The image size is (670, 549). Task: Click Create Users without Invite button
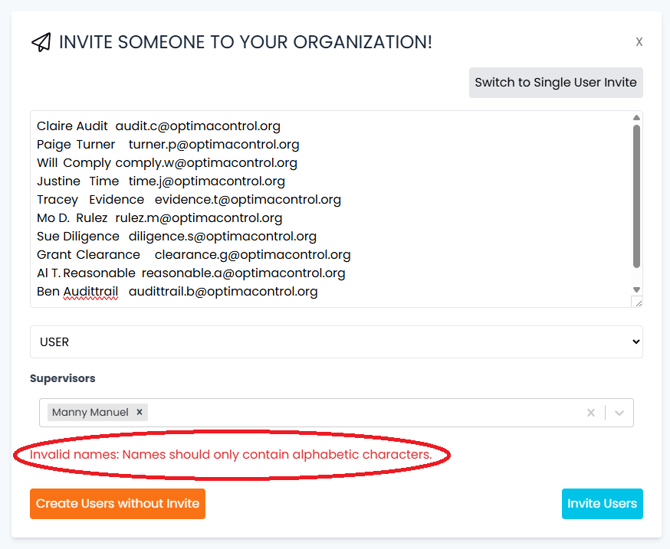click(118, 504)
